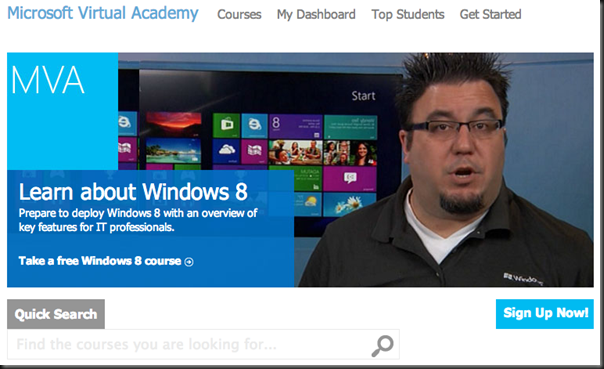
Task: Click the red sunset photo tile
Action: 173,124
